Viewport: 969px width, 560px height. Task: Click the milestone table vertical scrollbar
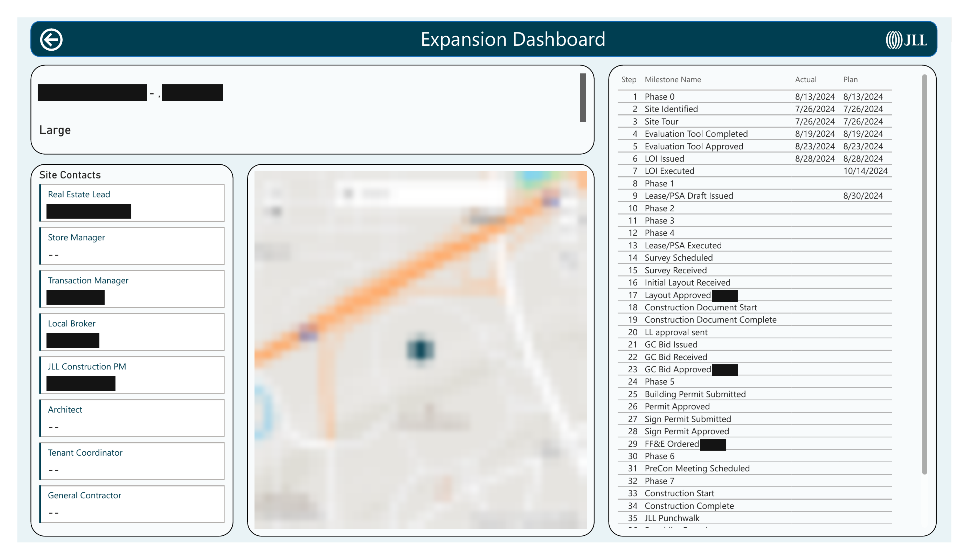click(924, 274)
